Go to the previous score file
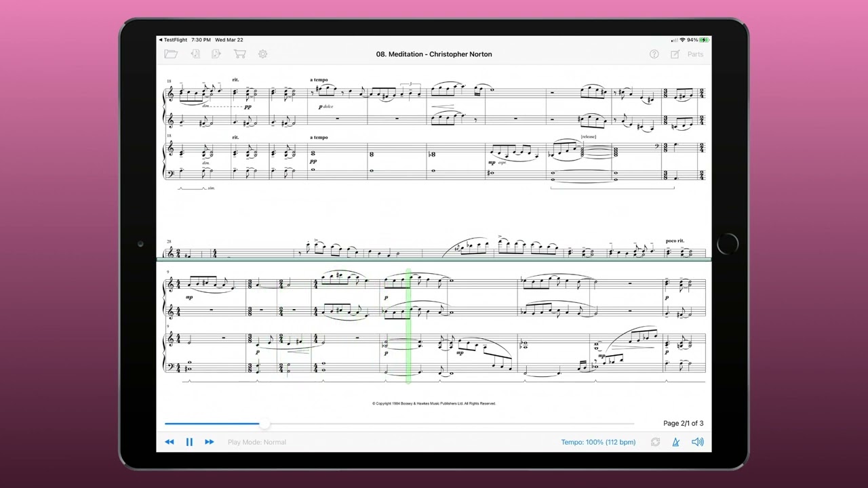 click(x=195, y=54)
